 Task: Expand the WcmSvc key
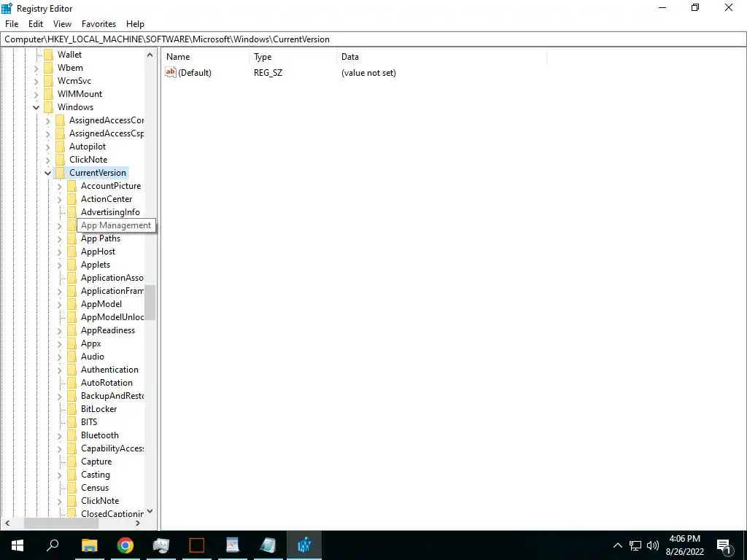pos(36,81)
